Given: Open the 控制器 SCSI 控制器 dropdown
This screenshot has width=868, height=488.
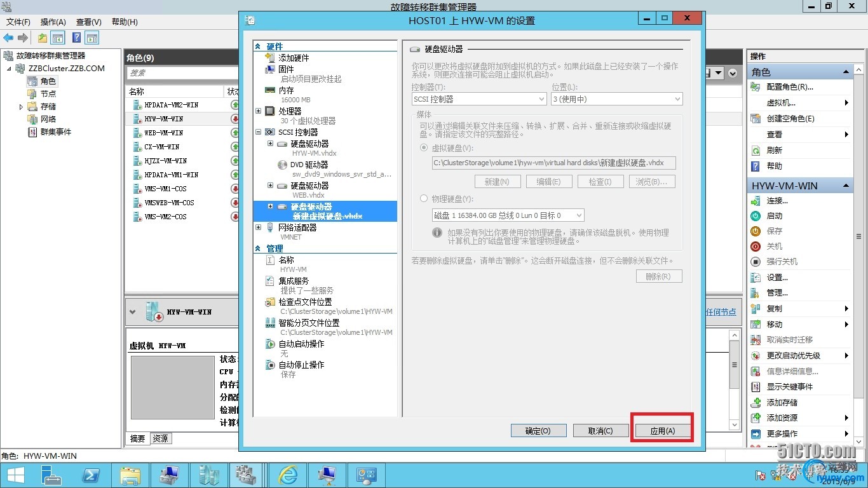Looking at the screenshot, I should point(478,99).
